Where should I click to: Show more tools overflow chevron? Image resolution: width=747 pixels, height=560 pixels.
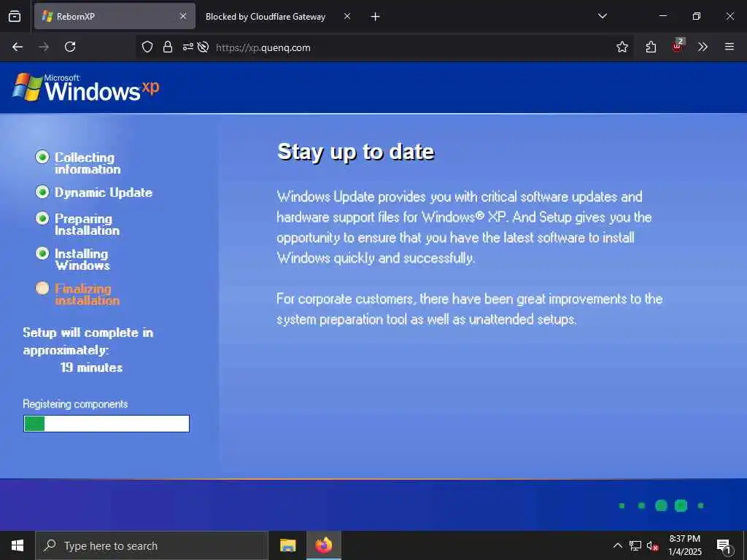tap(703, 47)
